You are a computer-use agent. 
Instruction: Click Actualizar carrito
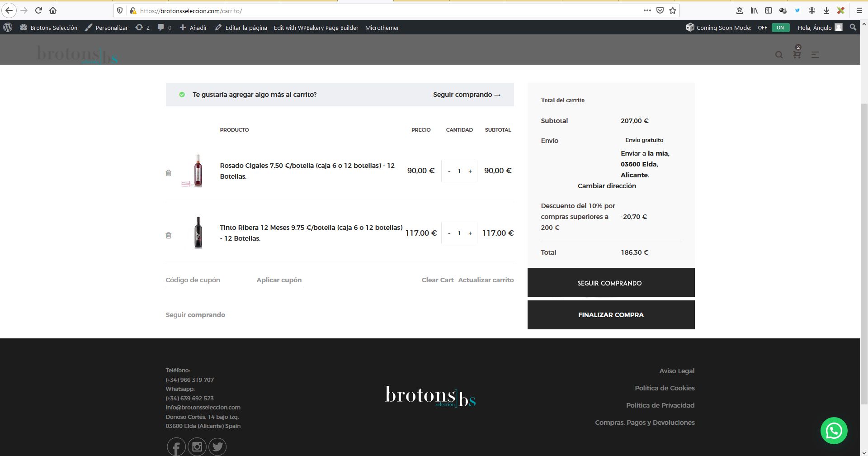(x=486, y=280)
